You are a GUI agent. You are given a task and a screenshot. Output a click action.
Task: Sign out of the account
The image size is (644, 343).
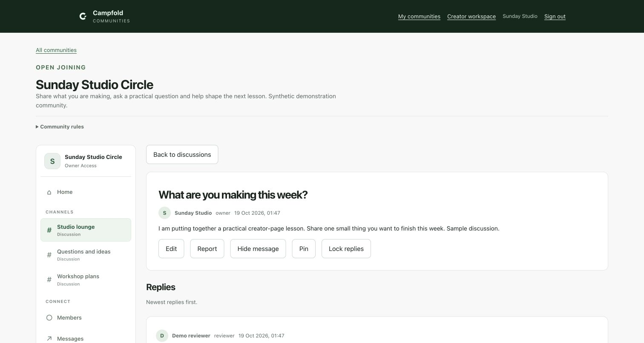tap(555, 16)
